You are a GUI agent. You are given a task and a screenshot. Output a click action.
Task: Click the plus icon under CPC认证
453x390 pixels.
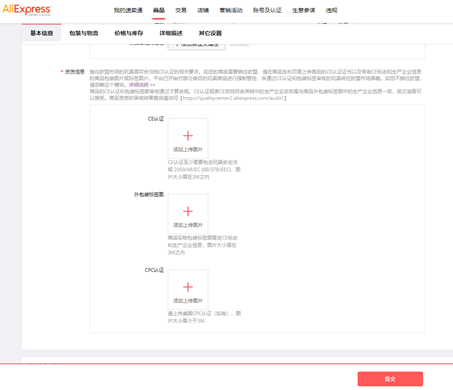188,287
